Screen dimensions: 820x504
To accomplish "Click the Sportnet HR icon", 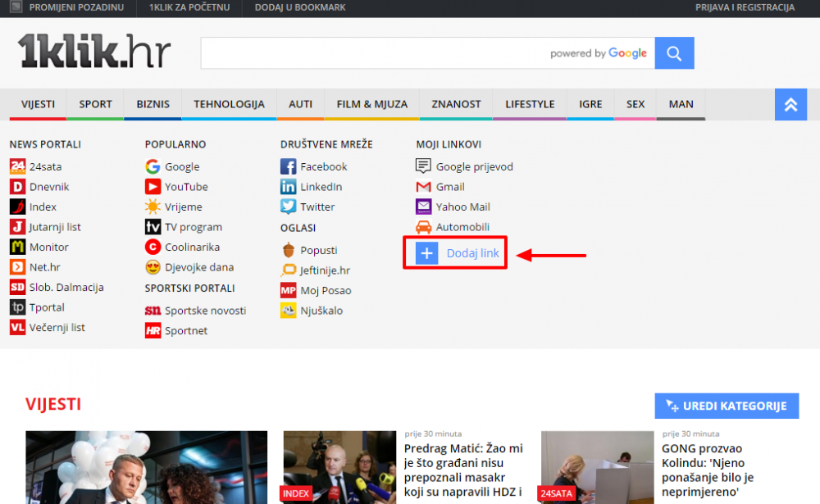I will [153, 330].
